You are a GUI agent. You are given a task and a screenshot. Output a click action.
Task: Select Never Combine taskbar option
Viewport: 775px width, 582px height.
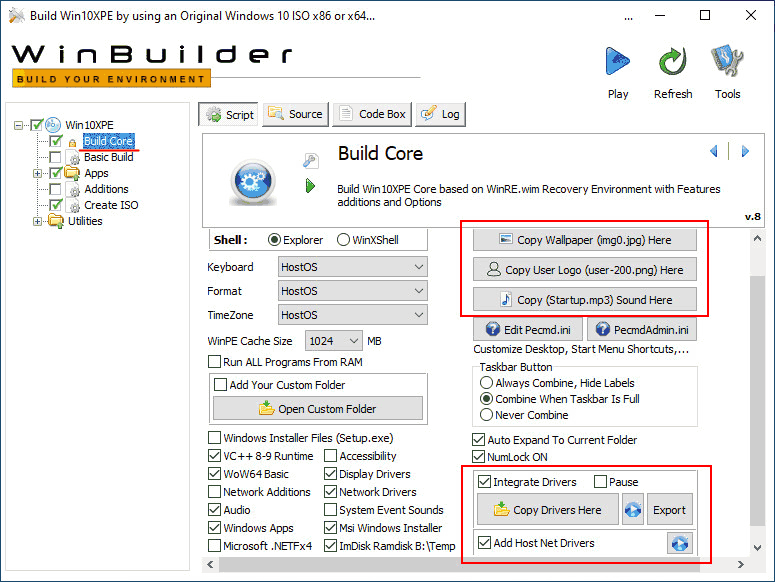click(x=486, y=415)
